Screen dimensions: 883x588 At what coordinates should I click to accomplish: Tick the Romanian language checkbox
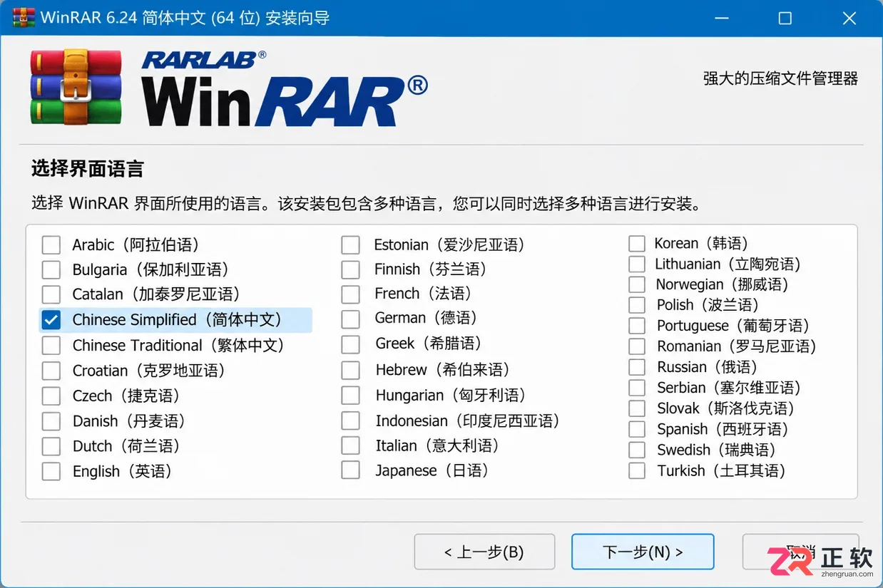point(637,347)
